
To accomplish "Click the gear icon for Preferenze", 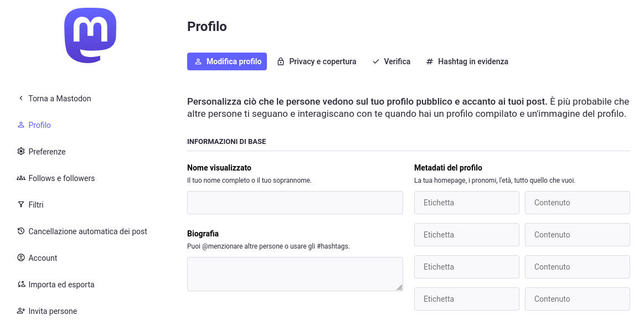I will (21, 152).
